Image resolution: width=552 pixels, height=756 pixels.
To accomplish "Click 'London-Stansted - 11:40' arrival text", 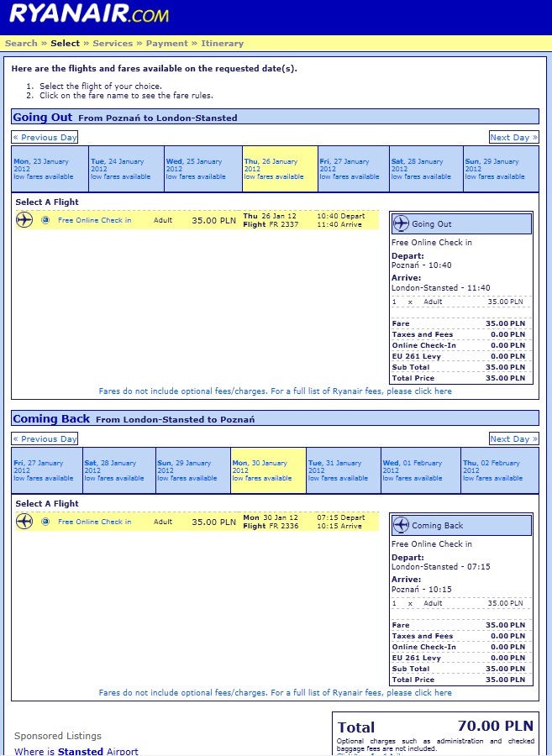I will [440, 287].
